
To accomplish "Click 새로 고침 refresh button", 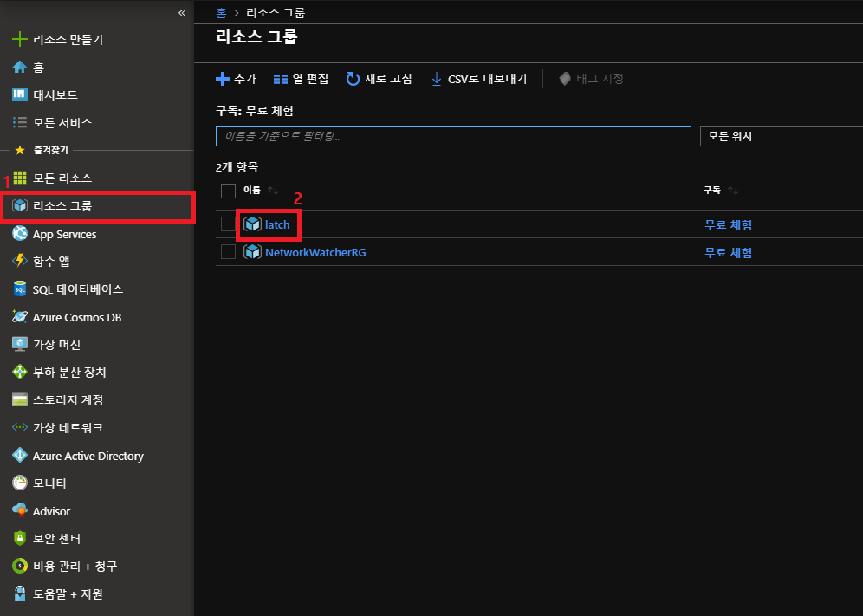I will click(x=380, y=79).
